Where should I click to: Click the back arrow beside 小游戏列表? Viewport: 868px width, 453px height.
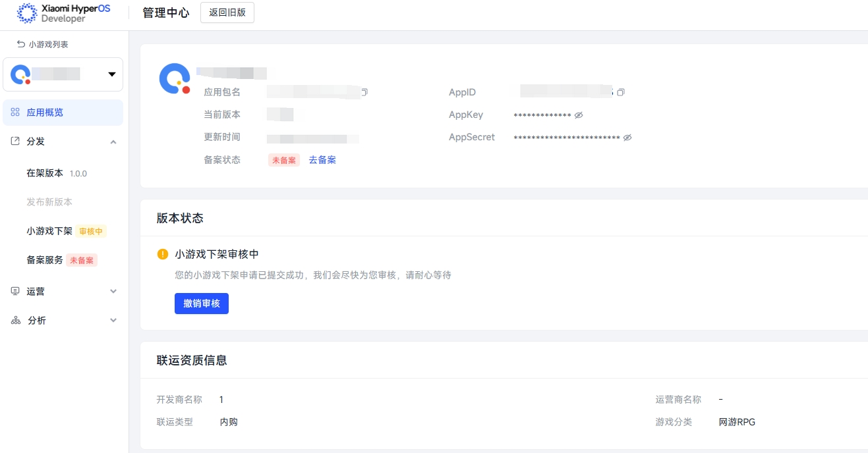tap(21, 44)
